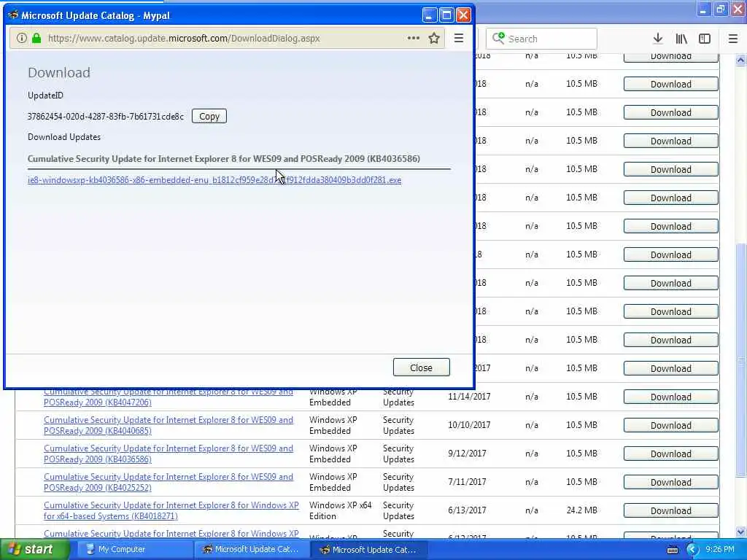Open the downloads arrow in main browser toolbar
The height and width of the screenshot is (560, 747).
[x=658, y=39]
